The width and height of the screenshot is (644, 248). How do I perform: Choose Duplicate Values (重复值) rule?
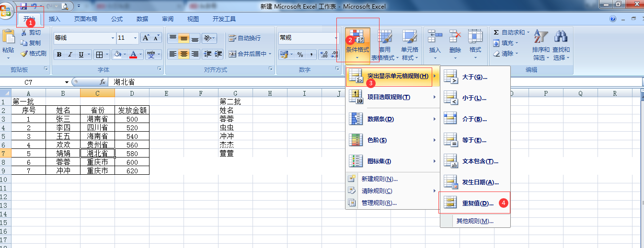(x=475, y=203)
